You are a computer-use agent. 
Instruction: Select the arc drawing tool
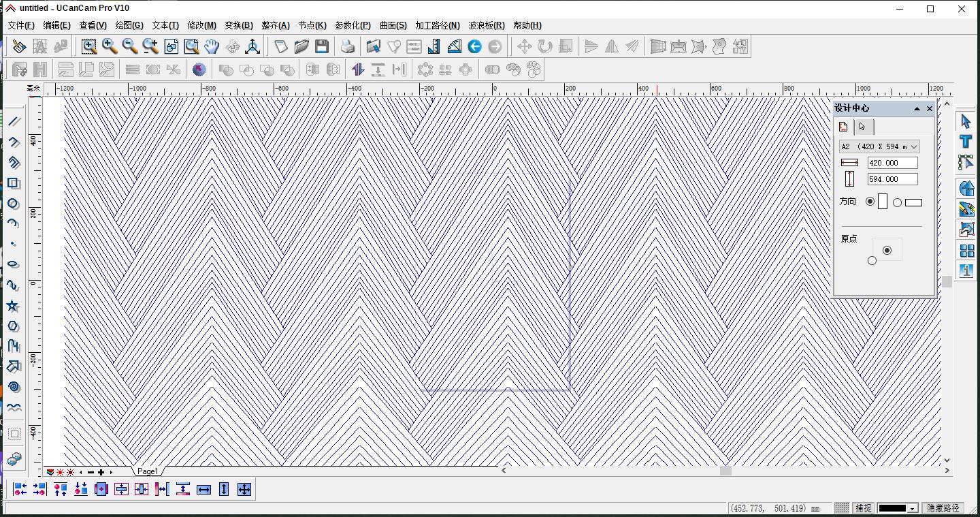coord(14,223)
